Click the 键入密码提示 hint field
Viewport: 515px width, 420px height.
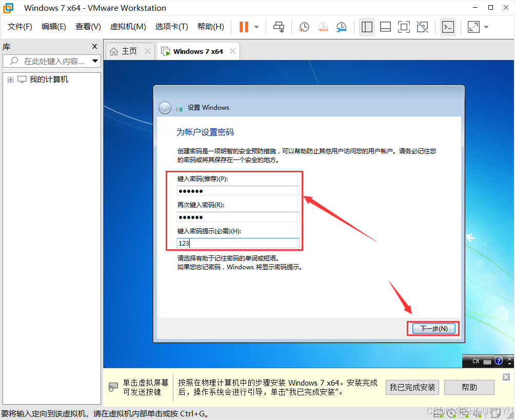pos(238,243)
